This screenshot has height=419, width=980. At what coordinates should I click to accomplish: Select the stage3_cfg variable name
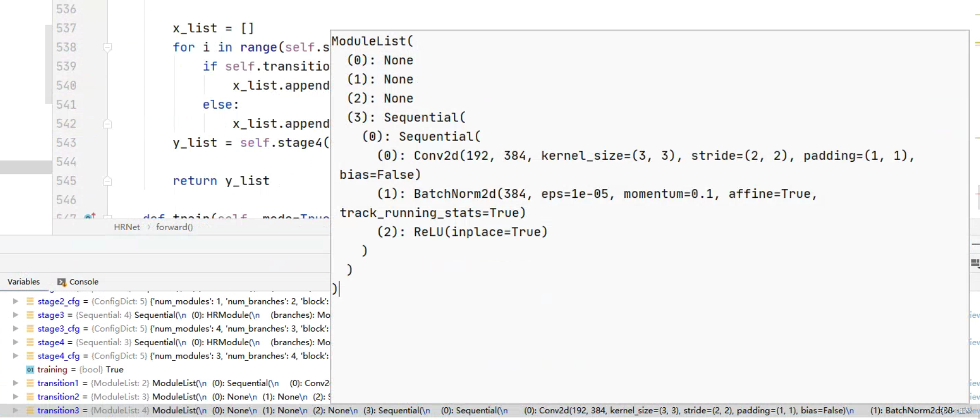tap(58, 329)
